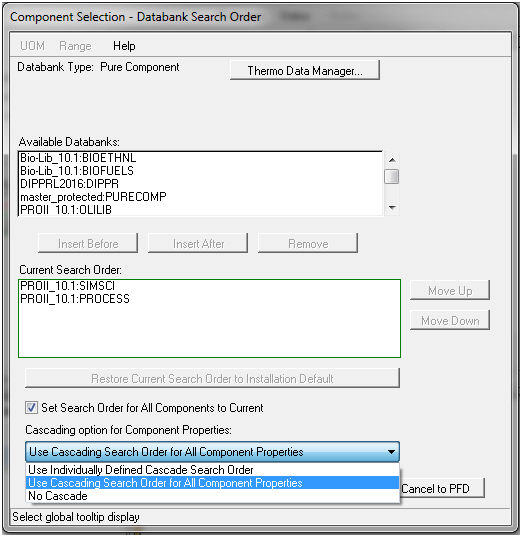Click Cancel to PFD button
The height and width of the screenshot is (537, 522).
pyautogui.click(x=442, y=488)
